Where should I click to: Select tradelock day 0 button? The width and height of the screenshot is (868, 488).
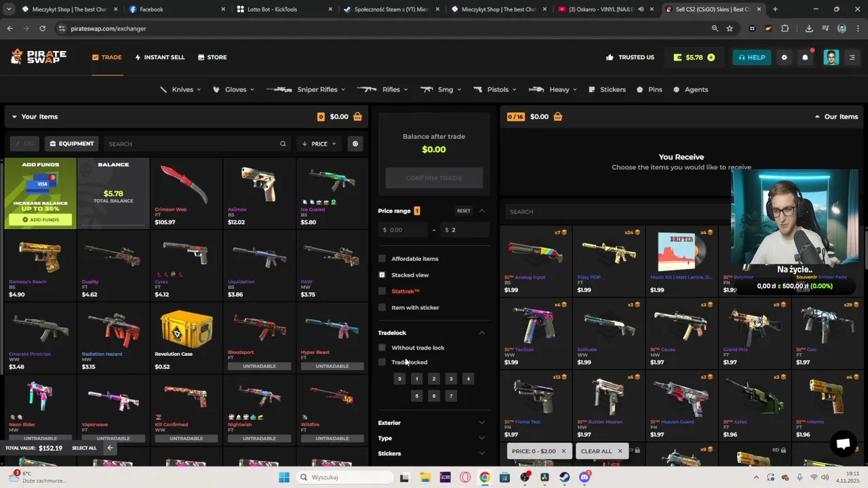click(399, 379)
